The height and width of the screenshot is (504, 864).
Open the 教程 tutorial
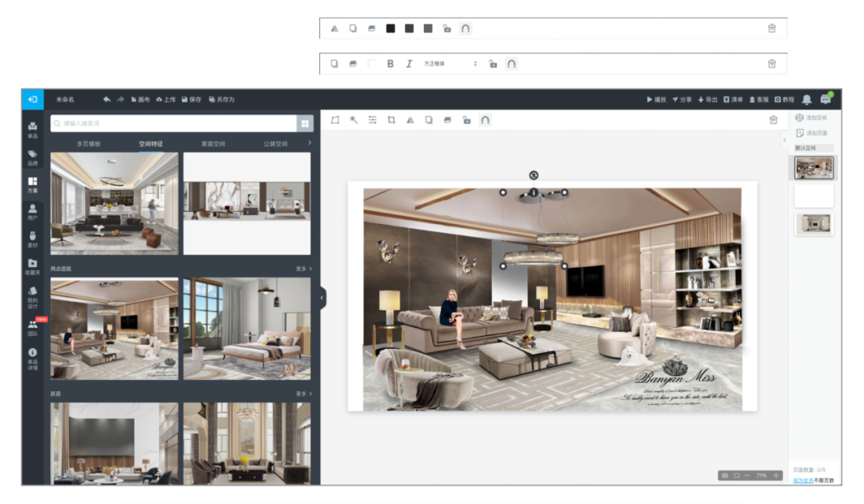click(785, 100)
